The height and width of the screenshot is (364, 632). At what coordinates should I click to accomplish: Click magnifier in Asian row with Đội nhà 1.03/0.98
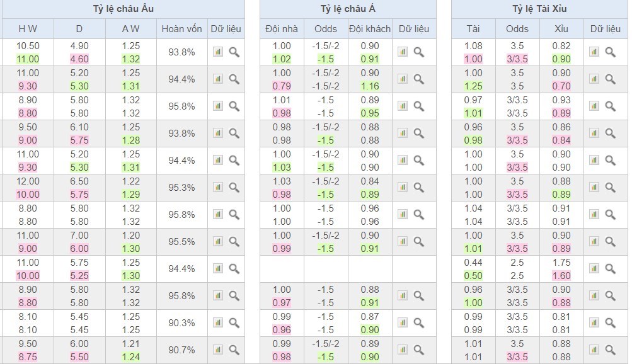pyautogui.click(x=419, y=187)
